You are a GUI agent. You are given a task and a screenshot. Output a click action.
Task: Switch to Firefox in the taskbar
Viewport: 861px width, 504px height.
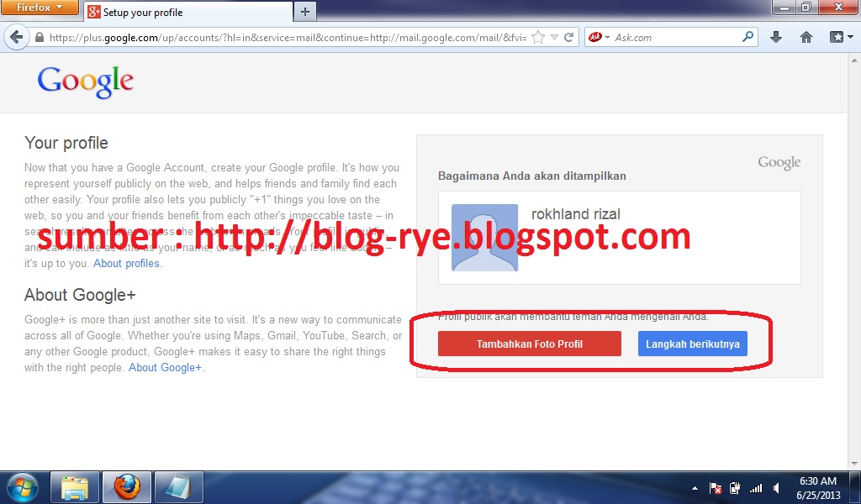coord(127,487)
